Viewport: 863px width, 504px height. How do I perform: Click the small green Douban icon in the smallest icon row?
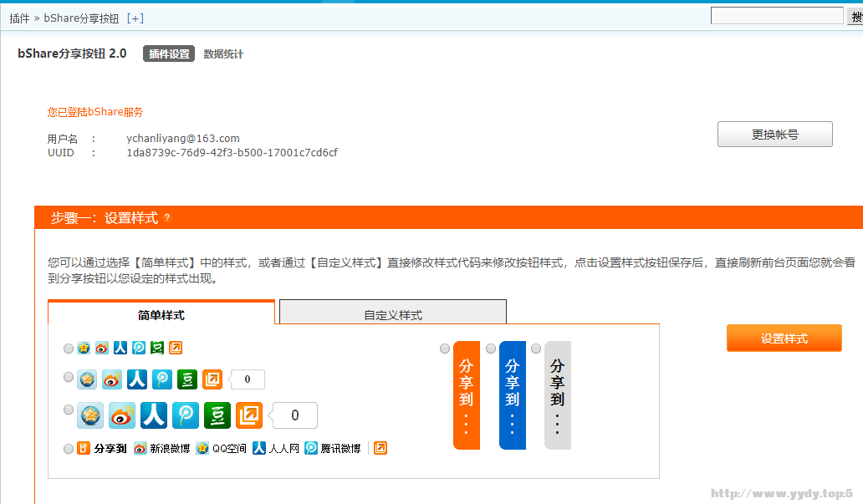click(157, 348)
